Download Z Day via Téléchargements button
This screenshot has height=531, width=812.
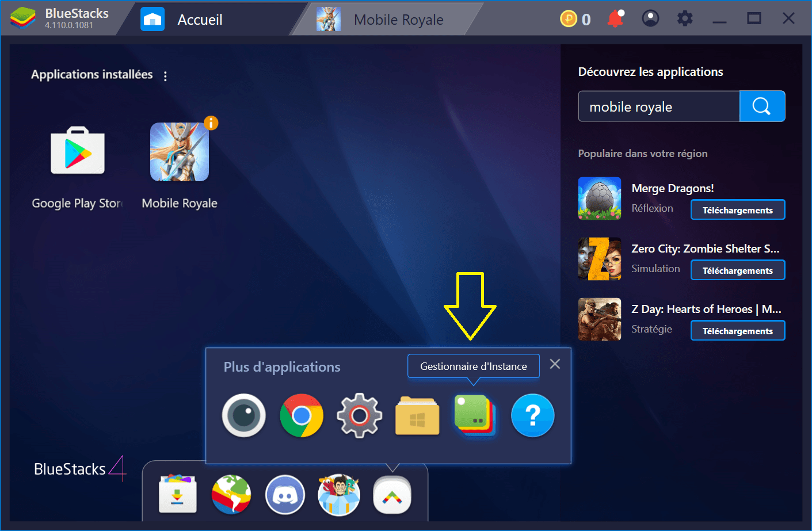(738, 331)
